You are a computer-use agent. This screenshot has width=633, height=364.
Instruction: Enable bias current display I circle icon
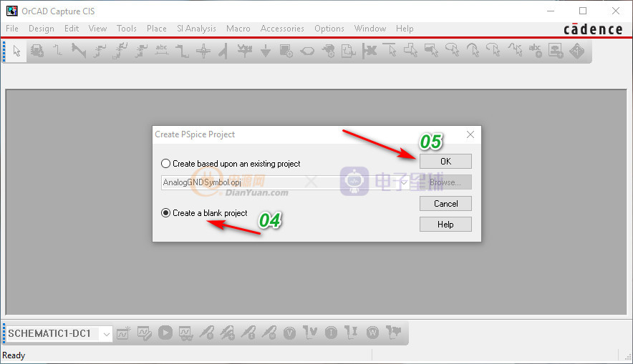click(331, 333)
